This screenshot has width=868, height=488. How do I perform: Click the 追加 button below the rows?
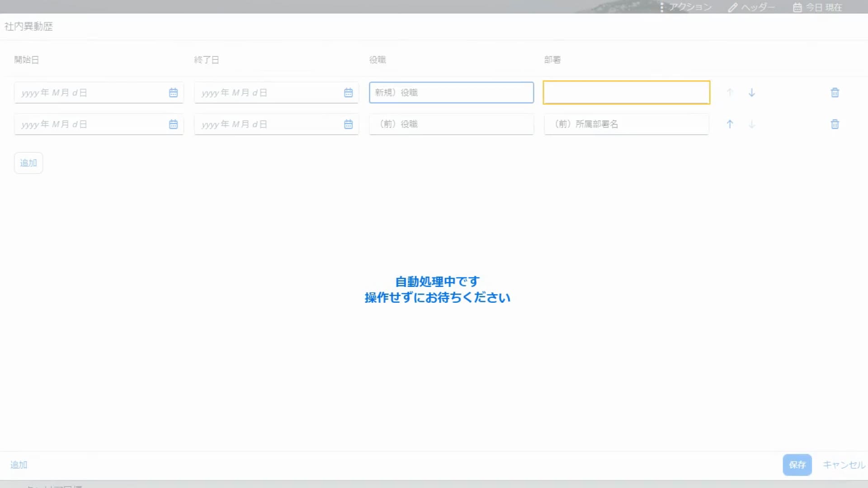click(28, 163)
